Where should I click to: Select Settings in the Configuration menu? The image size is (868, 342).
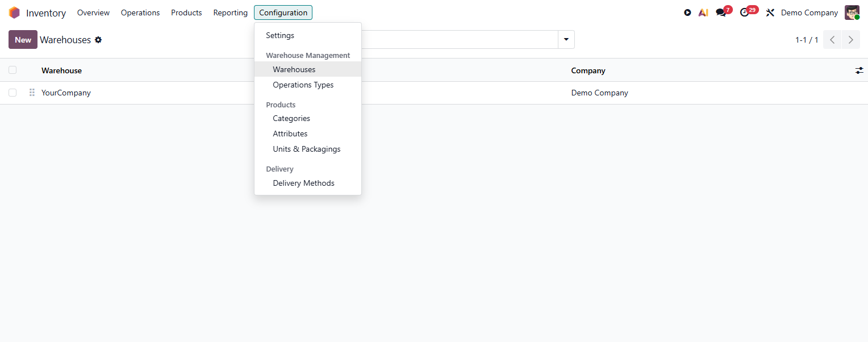308,35
